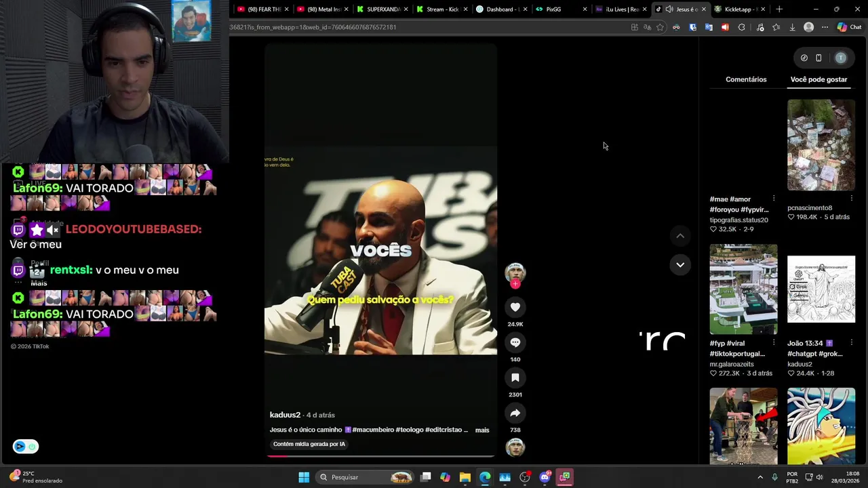Expand caption with 'mais' link
This screenshot has width=868, height=488.
point(482,430)
